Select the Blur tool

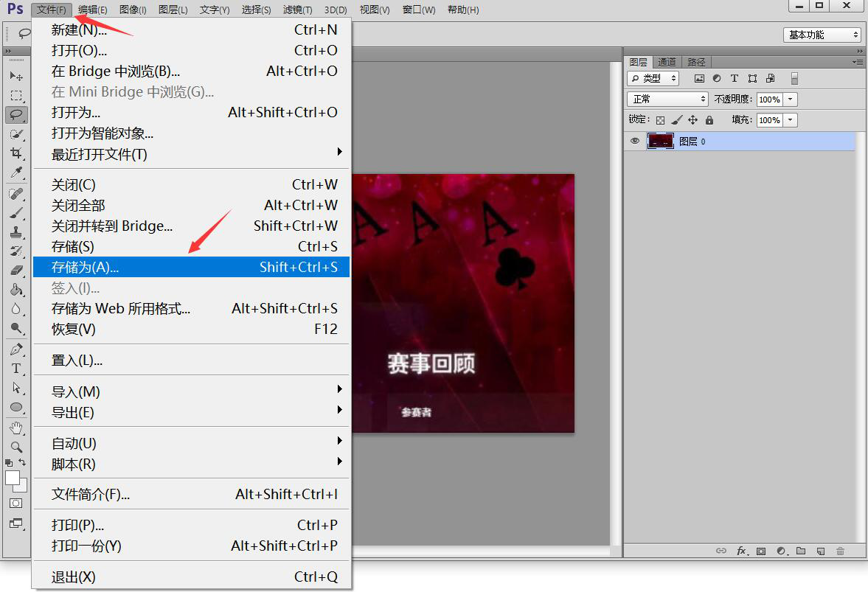[x=16, y=309]
